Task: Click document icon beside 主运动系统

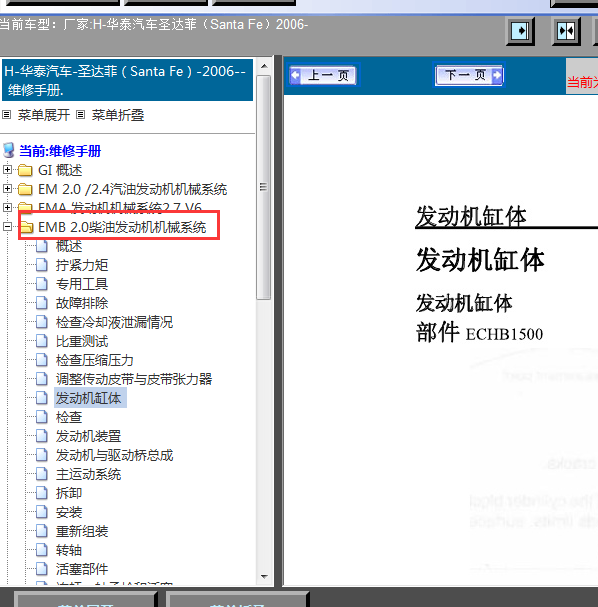Action: [41, 474]
